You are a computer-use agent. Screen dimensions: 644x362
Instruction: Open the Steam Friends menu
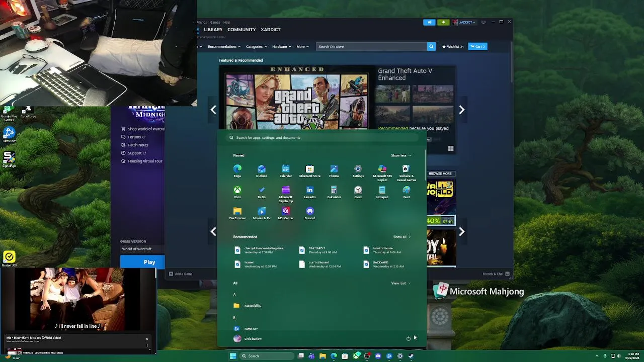click(x=202, y=22)
